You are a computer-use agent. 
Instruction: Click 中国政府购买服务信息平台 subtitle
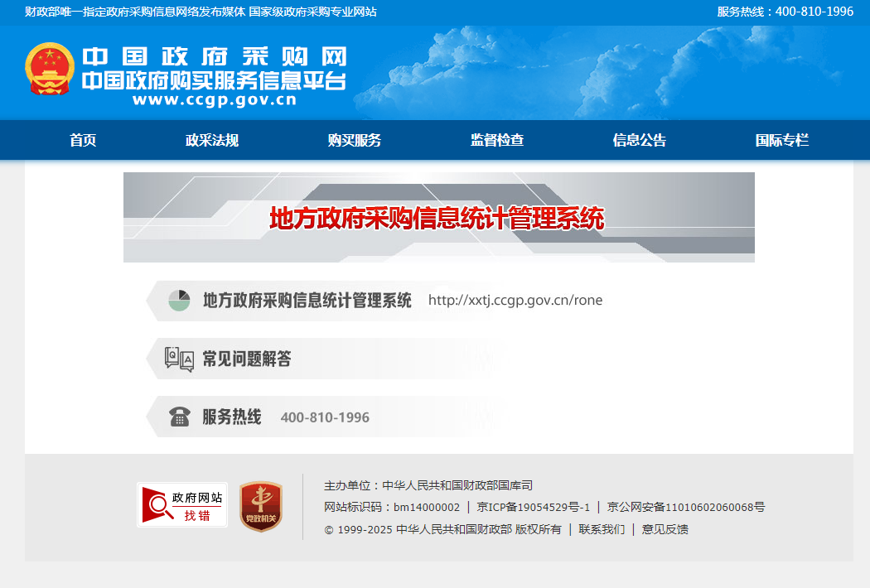click(214, 81)
